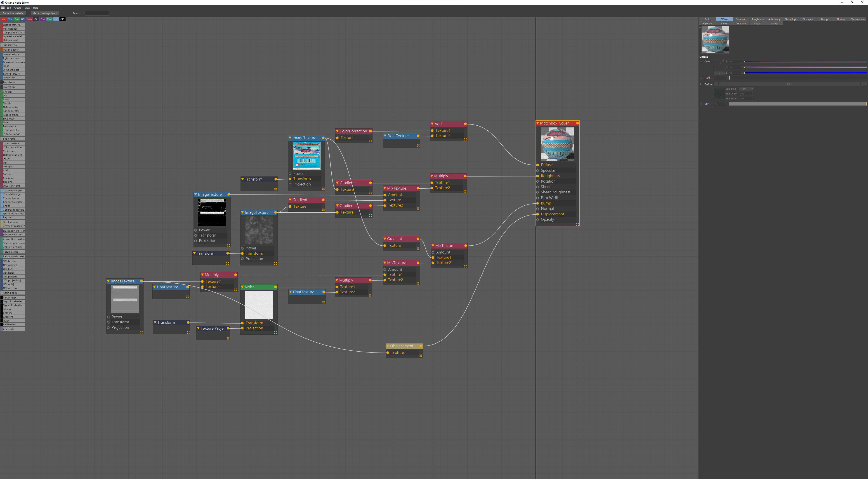Click into the Search field
Image resolution: width=868 pixels, height=479 pixels.
(97, 14)
